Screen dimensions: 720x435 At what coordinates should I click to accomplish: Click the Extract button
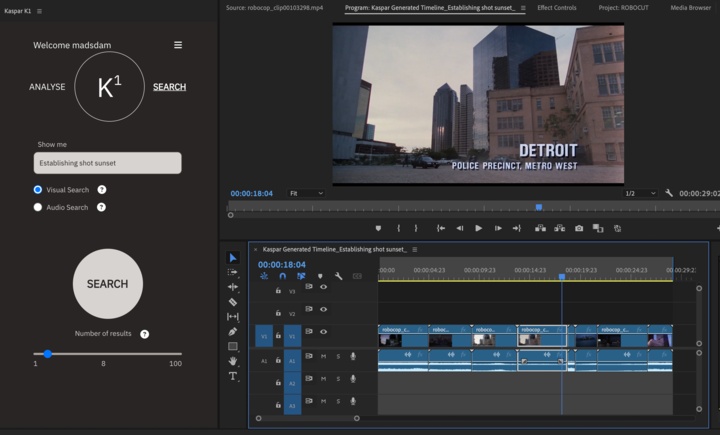(x=559, y=228)
